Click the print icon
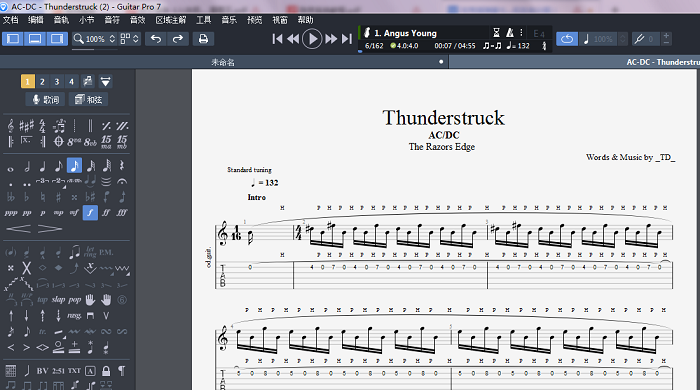The image size is (700, 390). (x=203, y=39)
